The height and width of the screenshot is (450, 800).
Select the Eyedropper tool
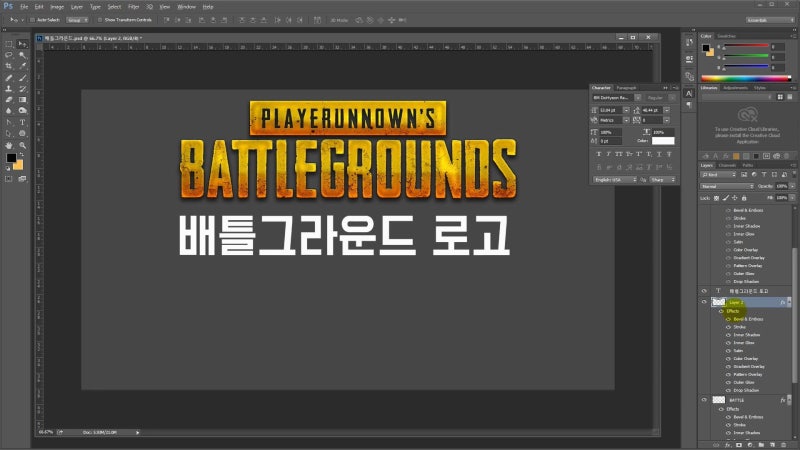pyautogui.click(x=22, y=66)
